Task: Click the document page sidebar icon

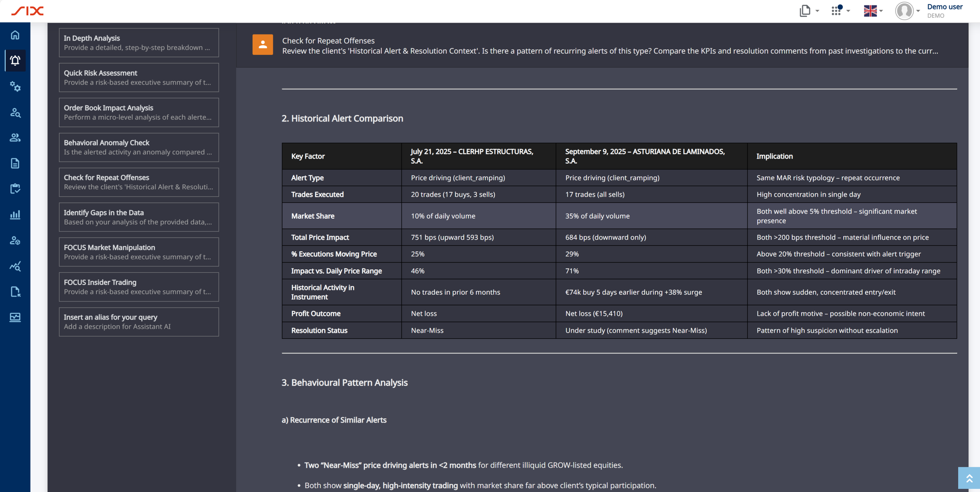Action: (x=15, y=163)
